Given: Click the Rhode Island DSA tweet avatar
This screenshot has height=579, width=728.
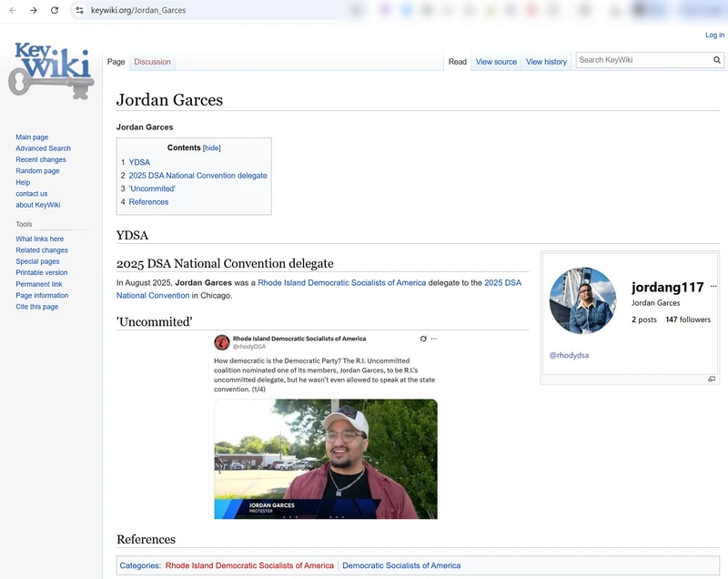Looking at the screenshot, I should (x=222, y=342).
